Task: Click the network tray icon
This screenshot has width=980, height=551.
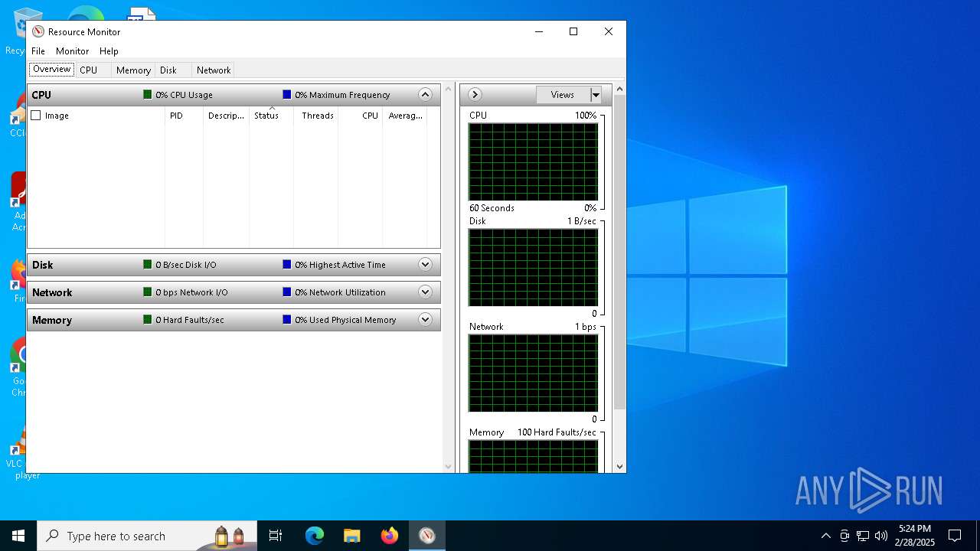Action: [x=863, y=536]
